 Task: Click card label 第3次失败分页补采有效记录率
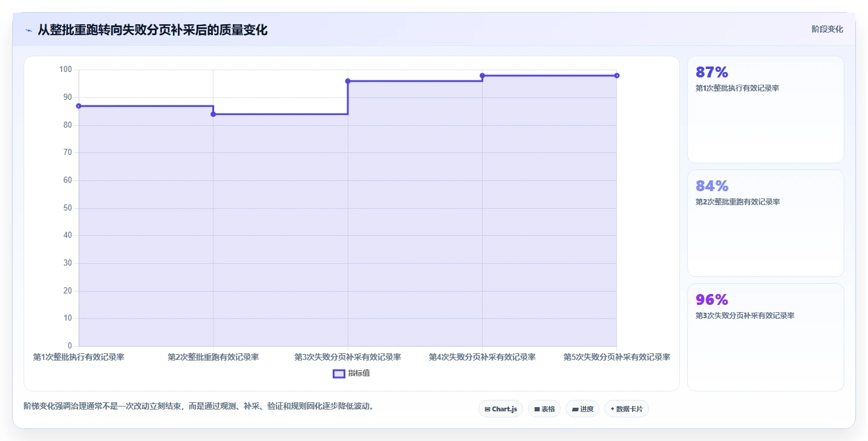click(745, 316)
